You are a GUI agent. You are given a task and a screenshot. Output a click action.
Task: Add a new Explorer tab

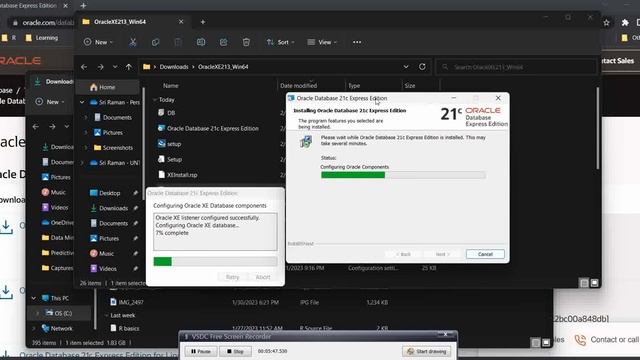pyautogui.click(x=203, y=22)
